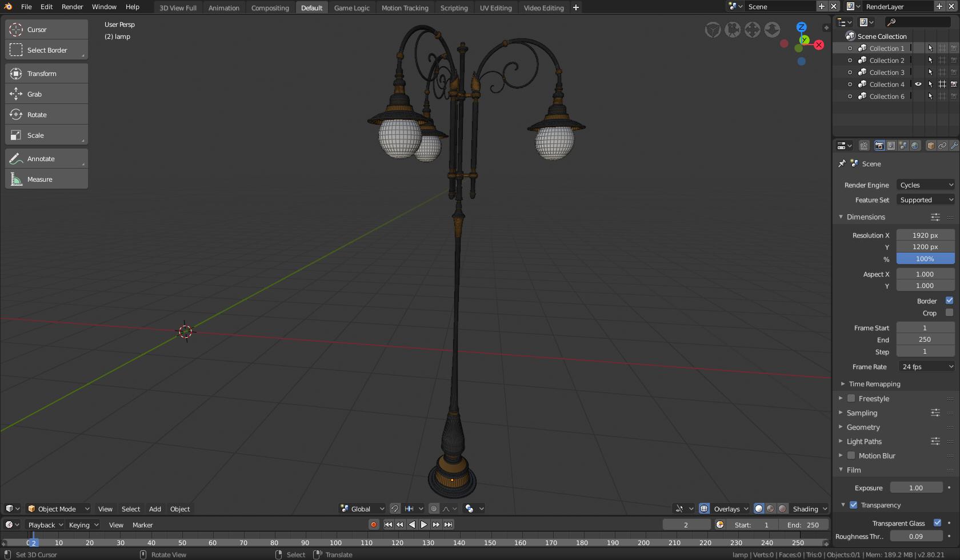Image resolution: width=960 pixels, height=560 pixels.
Task: Uncheck the Border checkbox
Action: (949, 301)
